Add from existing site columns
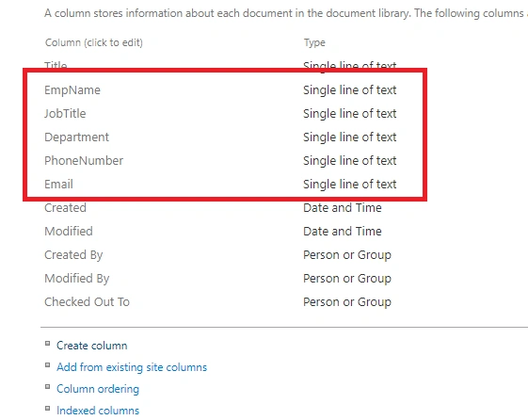The height and width of the screenshot is (420, 528). point(132,367)
